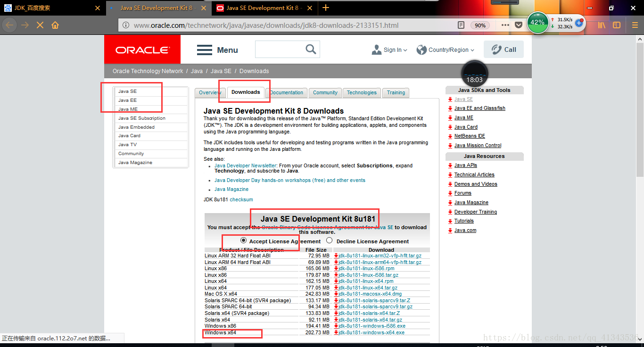Open the Training tab
This screenshot has width=644, height=347.
(x=396, y=92)
